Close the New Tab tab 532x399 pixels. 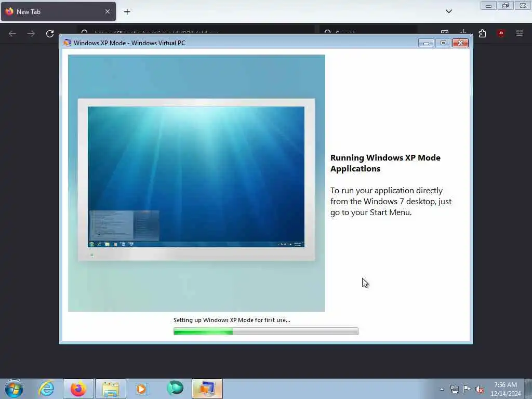tap(108, 11)
